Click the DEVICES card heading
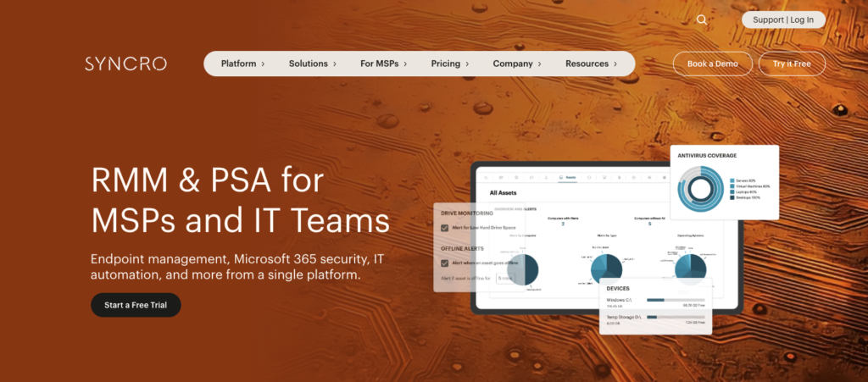868x382 pixels. [618, 289]
